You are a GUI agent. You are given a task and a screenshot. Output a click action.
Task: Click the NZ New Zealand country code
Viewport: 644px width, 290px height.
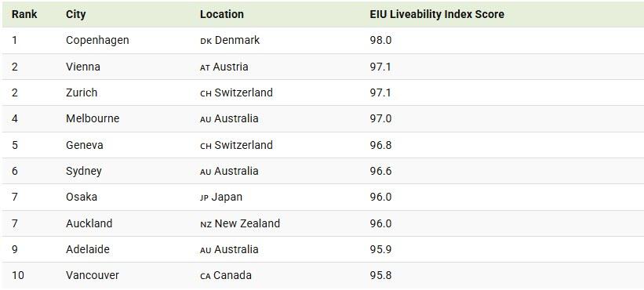(x=206, y=225)
